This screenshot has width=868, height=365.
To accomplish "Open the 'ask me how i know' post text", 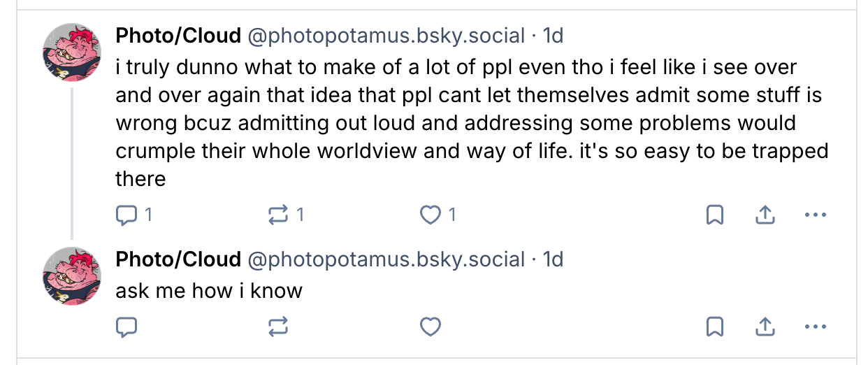I will tap(209, 290).
